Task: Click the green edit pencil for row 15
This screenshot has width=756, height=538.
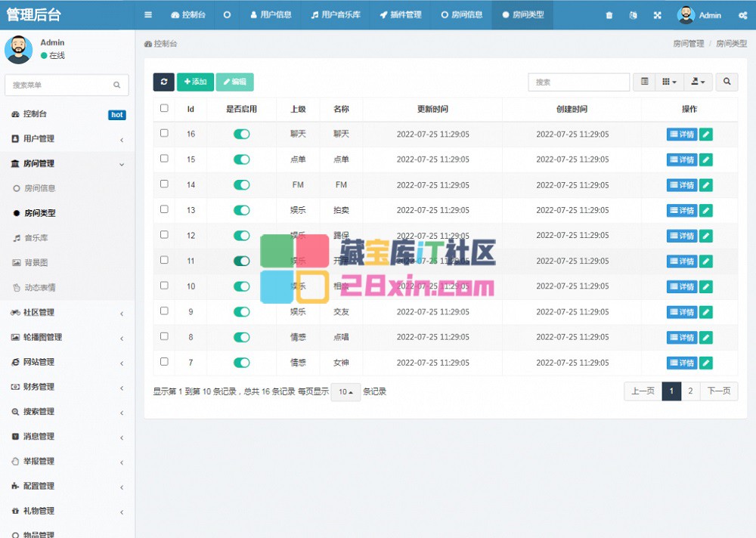Action: [x=706, y=159]
